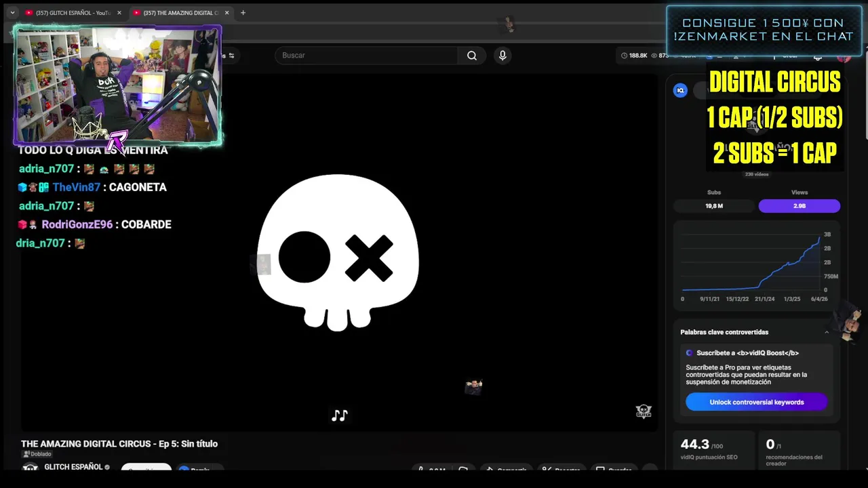The image size is (868, 488).
Task: Click the Doblado dubbed label
Action: tap(37, 454)
